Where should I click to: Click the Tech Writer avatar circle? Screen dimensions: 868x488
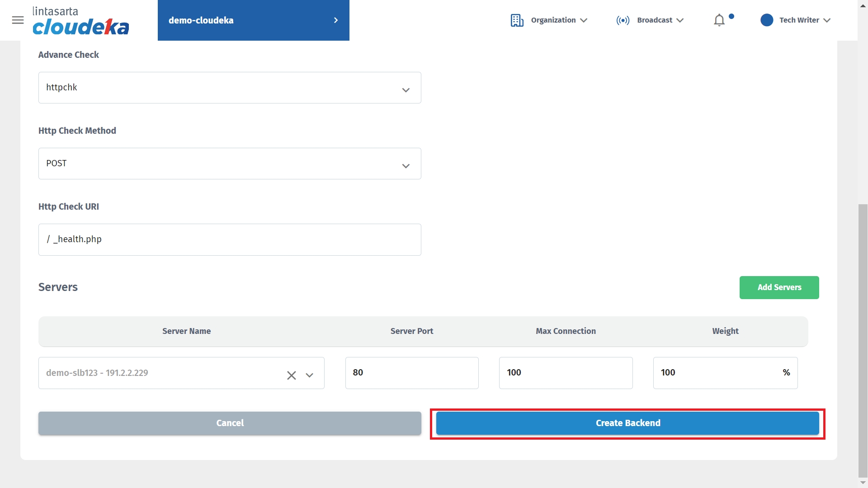[767, 20]
